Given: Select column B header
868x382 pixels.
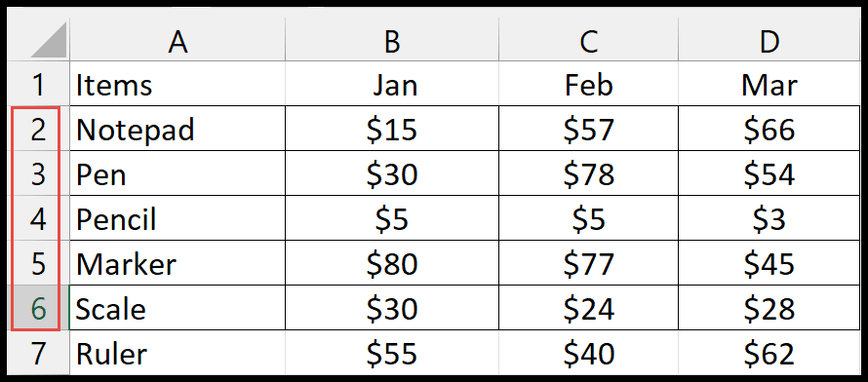Looking at the screenshot, I should click(x=392, y=40).
